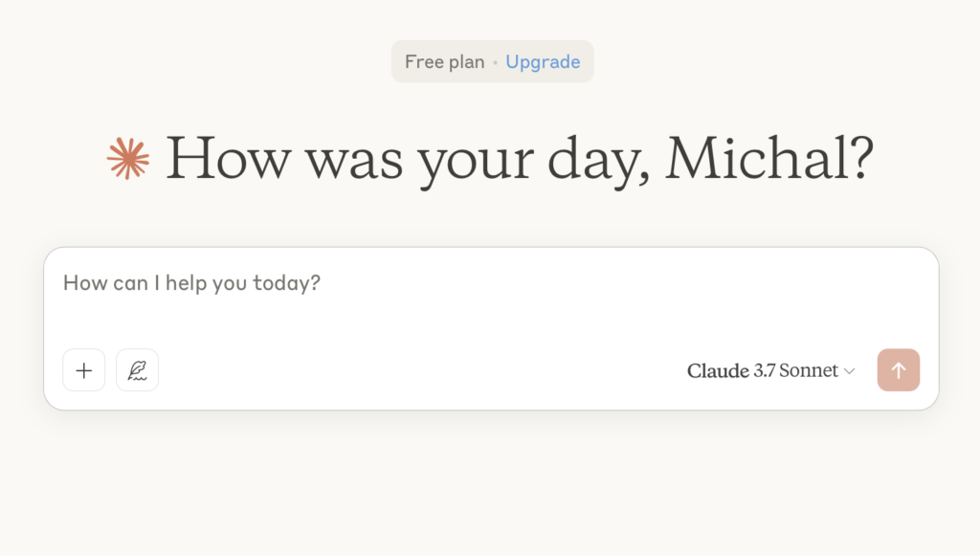Click the word 'Claude' in model selector
This screenshot has width=980, height=556.
718,371
